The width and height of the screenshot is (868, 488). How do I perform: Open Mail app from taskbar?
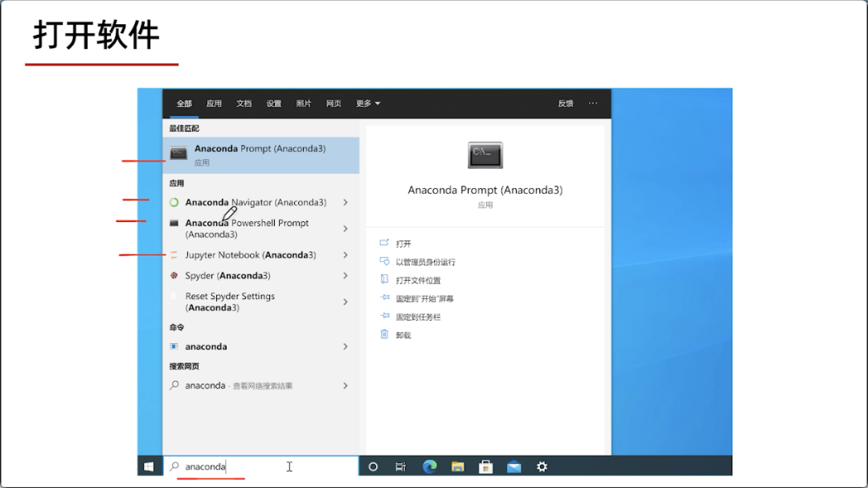point(514,467)
